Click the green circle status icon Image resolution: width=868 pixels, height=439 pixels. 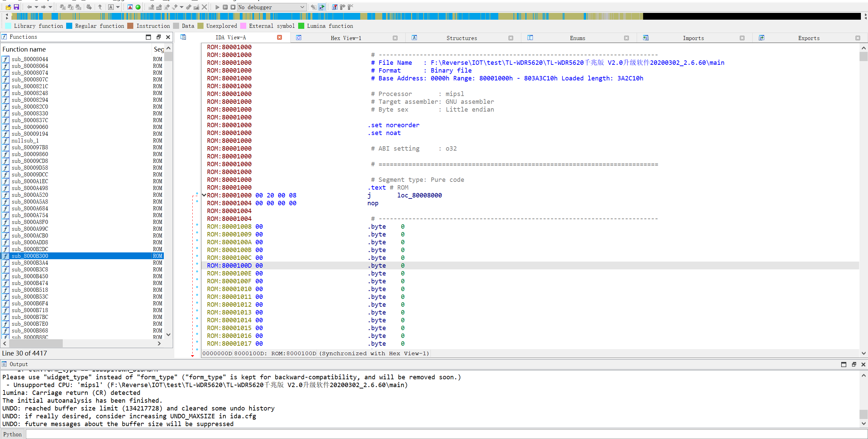[x=138, y=7]
